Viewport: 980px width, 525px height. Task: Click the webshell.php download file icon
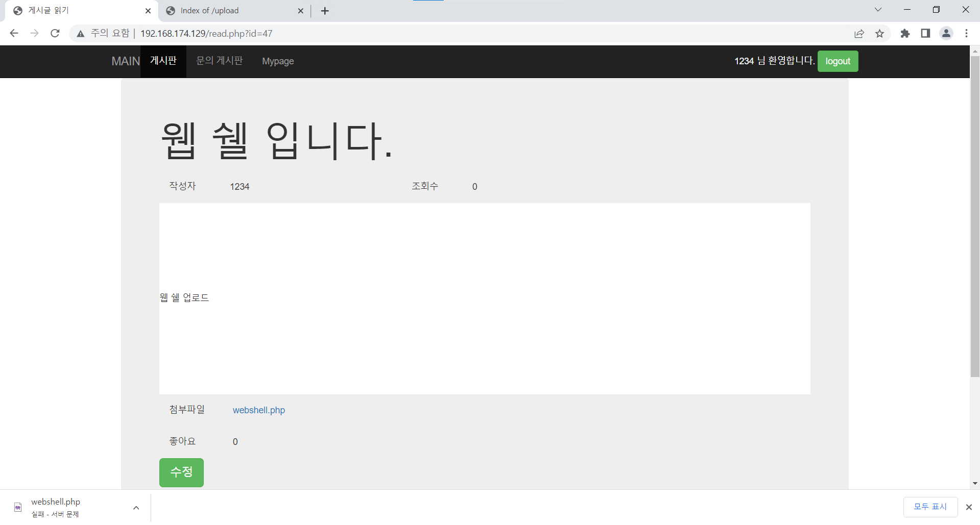tap(18, 507)
